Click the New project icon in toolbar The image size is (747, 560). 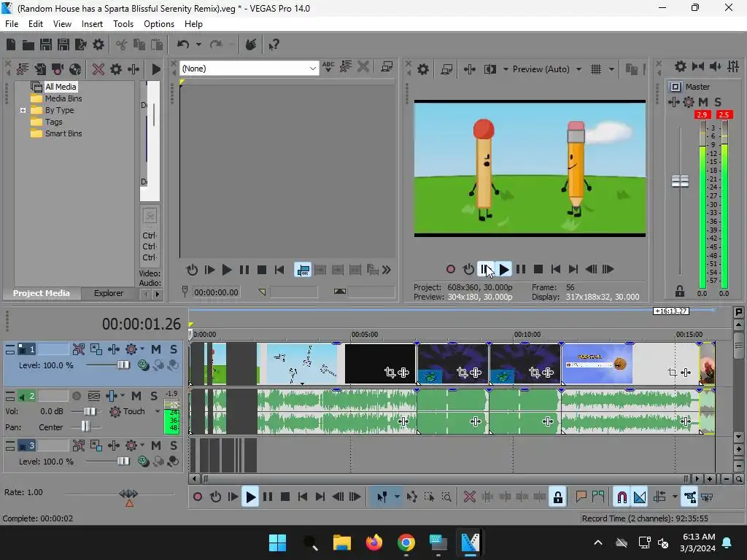(11, 44)
